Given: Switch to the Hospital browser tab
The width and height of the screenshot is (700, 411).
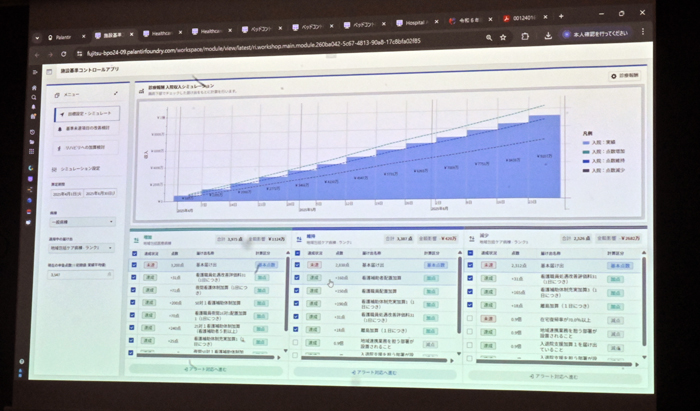Looking at the screenshot, I should point(417,19).
